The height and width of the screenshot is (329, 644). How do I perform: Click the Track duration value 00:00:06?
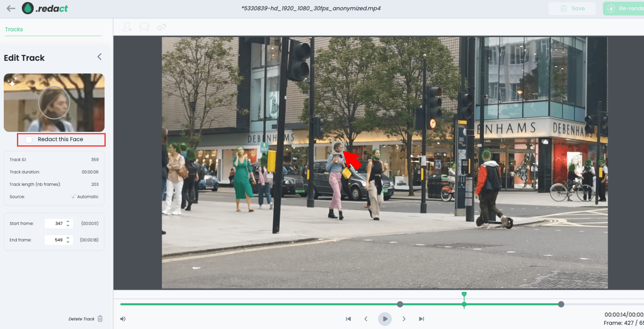pos(90,172)
